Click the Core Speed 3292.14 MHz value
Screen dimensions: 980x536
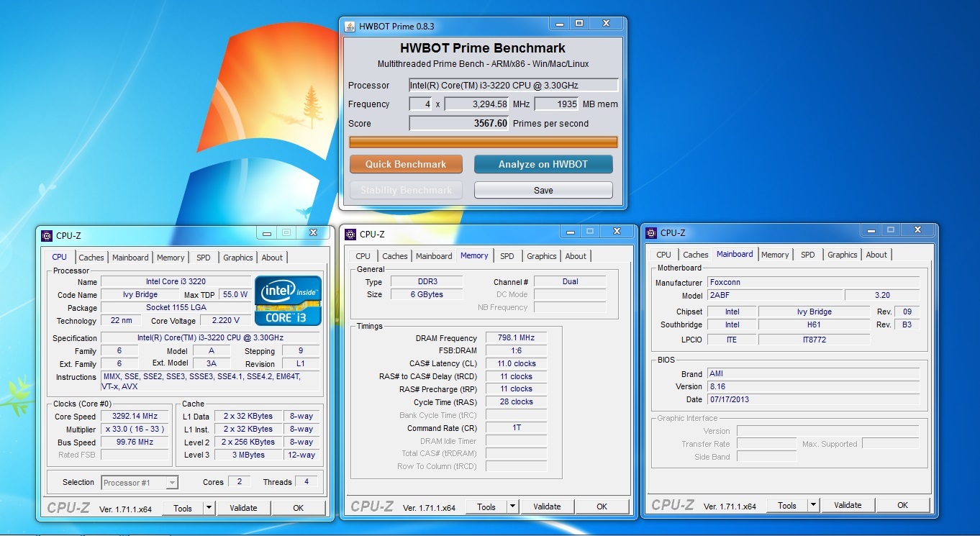[135, 416]
